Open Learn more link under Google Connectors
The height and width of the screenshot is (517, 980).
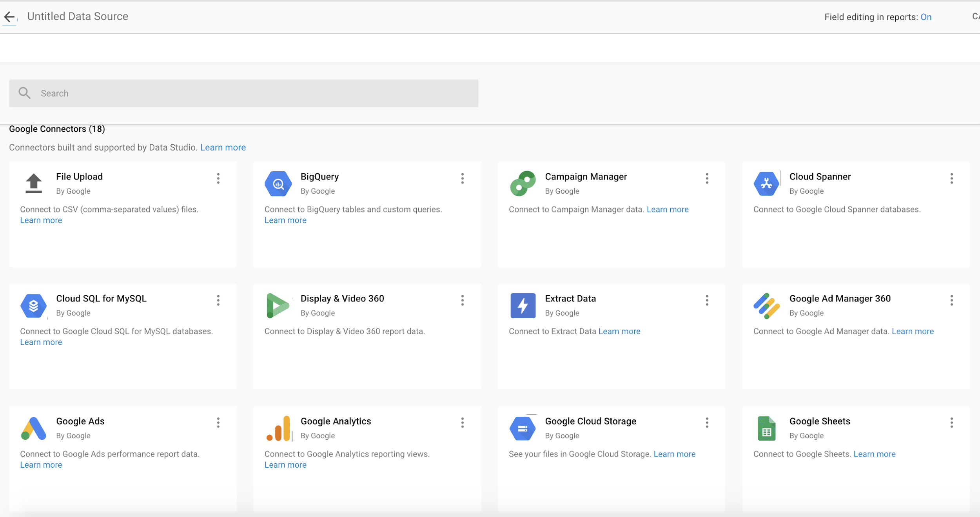pos(223,147)
